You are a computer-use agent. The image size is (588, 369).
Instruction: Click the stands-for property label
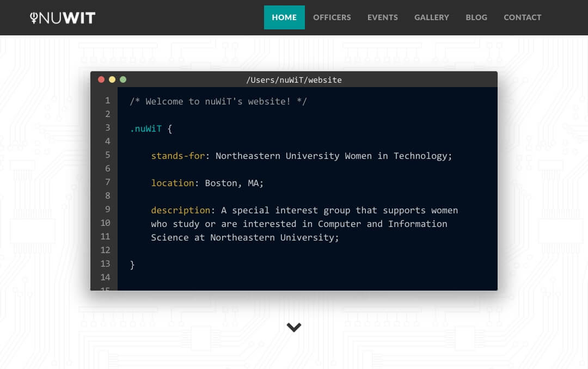pos(178,156)
